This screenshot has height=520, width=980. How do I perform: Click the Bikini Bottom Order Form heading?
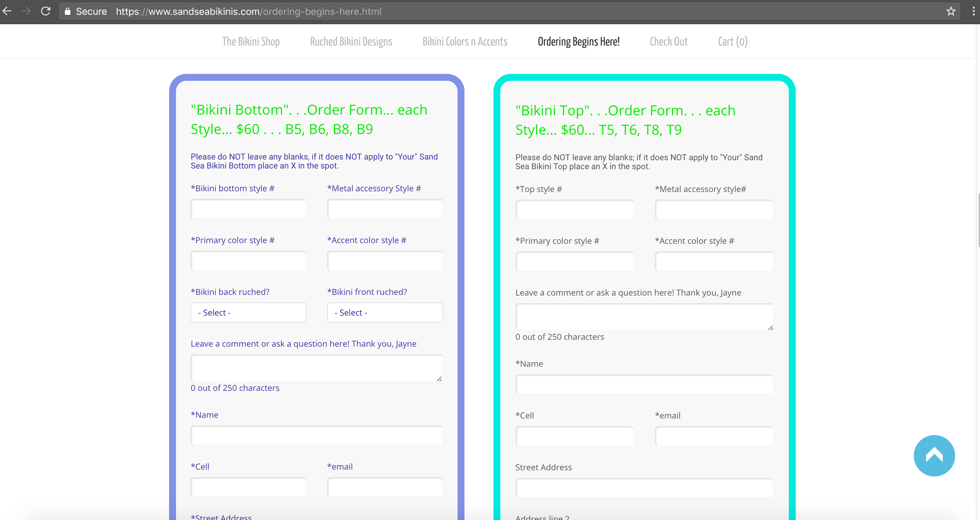[309, 119]
